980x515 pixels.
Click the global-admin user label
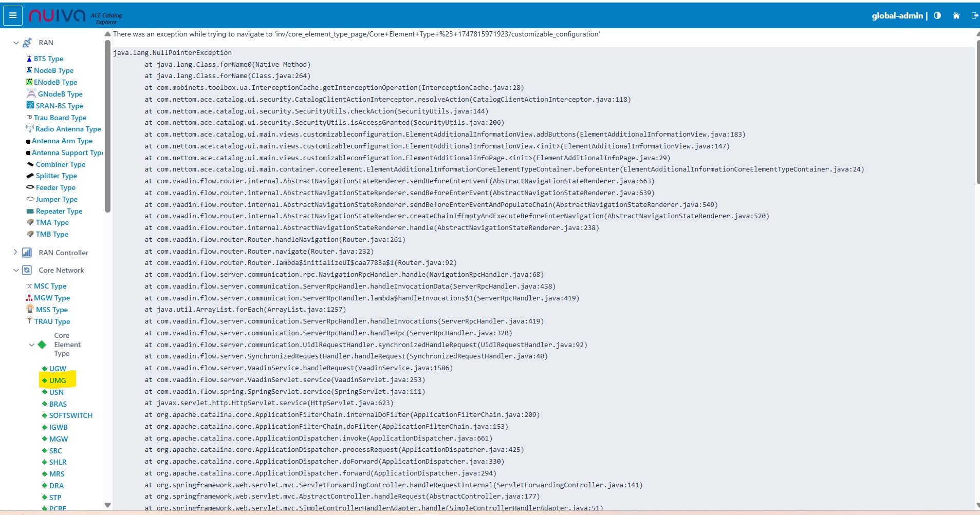click(x=897, y=16)
